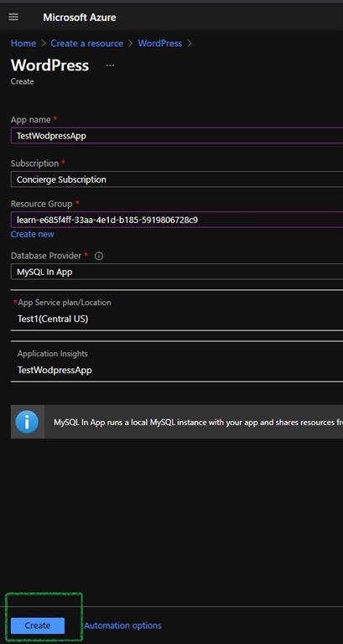Navigate to Create a resource breadcrumb
Screen dimensions: 343x644
[x=86, y=44]
